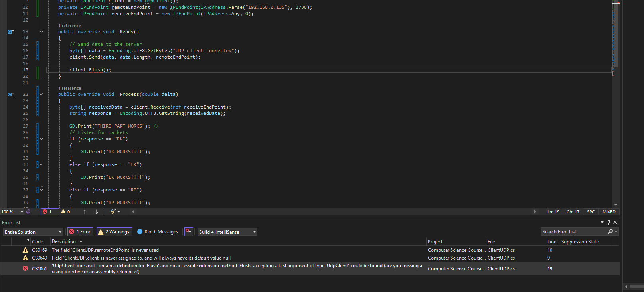The width and height of the screenshot is (644, 292).
Task: Toggle the 0 of 6 Messages filter
Action: [x=158, y=232]
